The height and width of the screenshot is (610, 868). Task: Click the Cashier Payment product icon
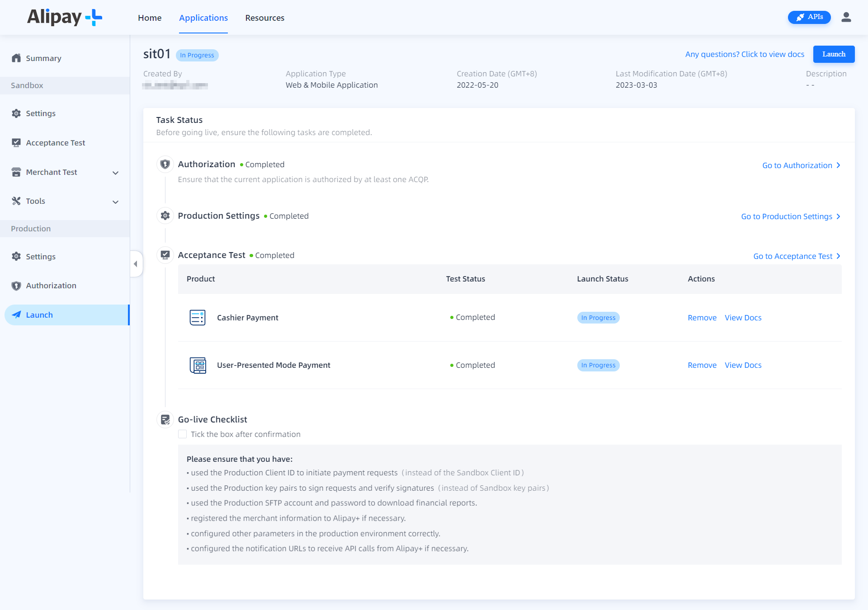[198, 317]
